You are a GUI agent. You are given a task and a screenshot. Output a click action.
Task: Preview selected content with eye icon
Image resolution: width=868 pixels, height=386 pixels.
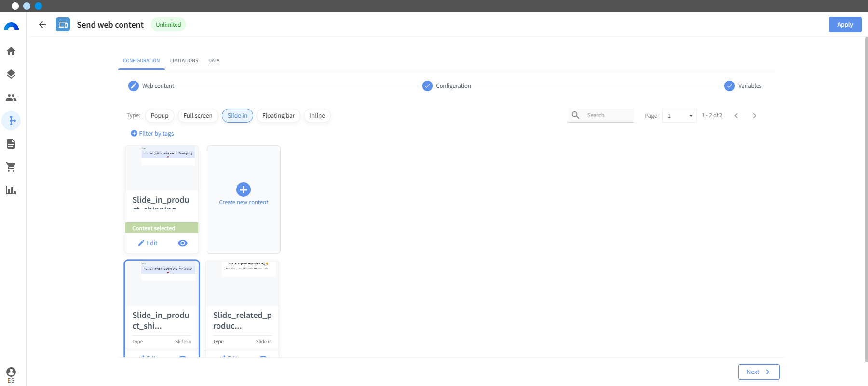point(183,243)
